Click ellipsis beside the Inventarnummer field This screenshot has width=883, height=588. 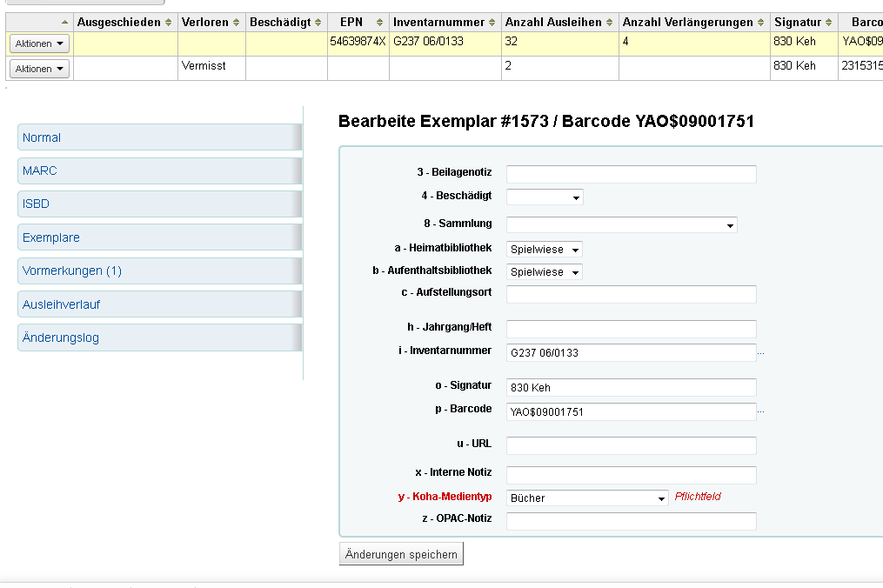click(x=760, y=353)
